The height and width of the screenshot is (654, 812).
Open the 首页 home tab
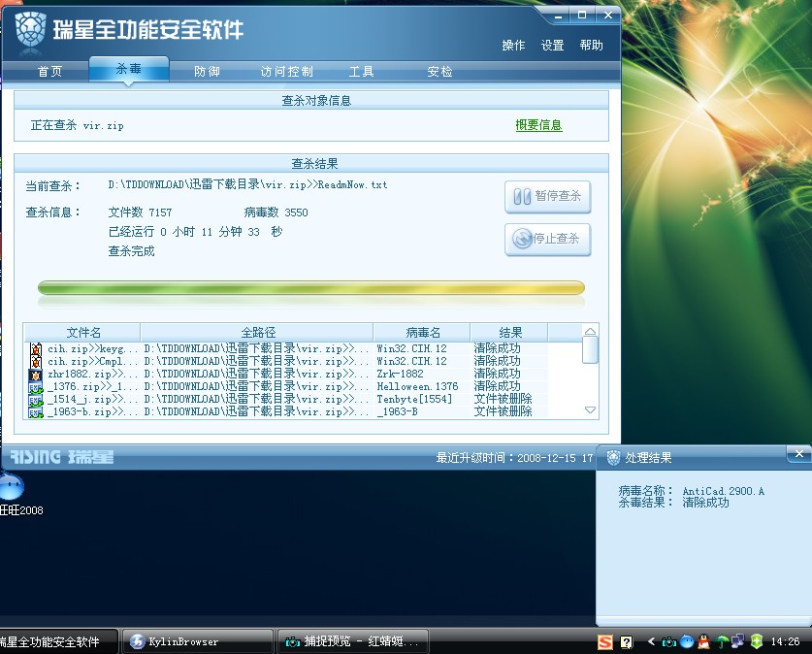[x=49, y=72]
